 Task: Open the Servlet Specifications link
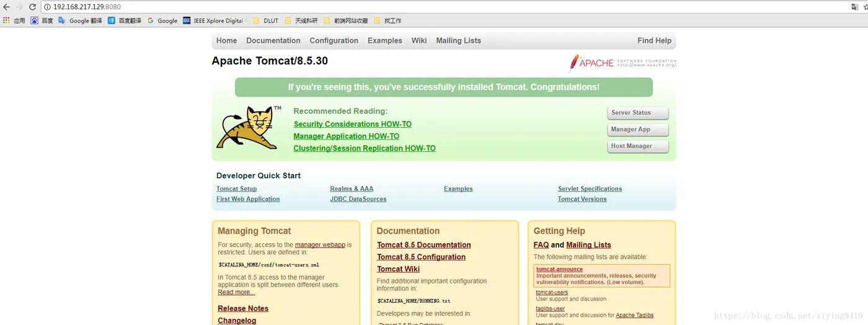[590, 189]
